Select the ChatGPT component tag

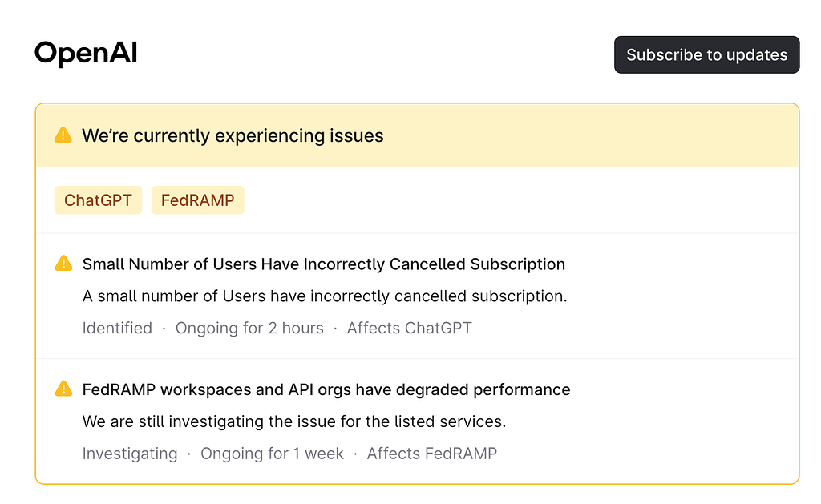tap(98, 200)
